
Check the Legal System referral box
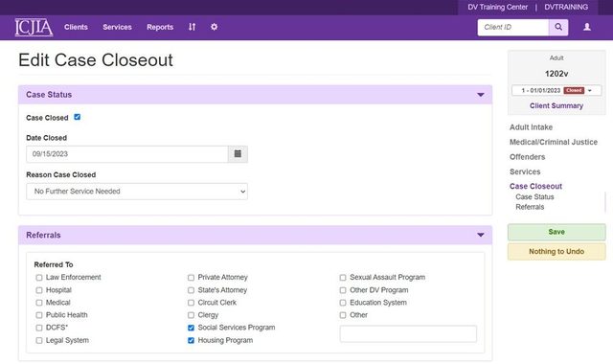click(39, 341)
